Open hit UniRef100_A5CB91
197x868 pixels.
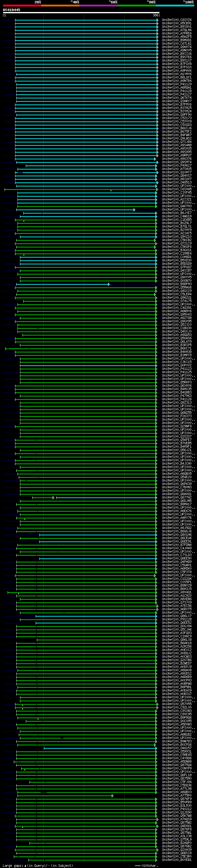(176, 23)
